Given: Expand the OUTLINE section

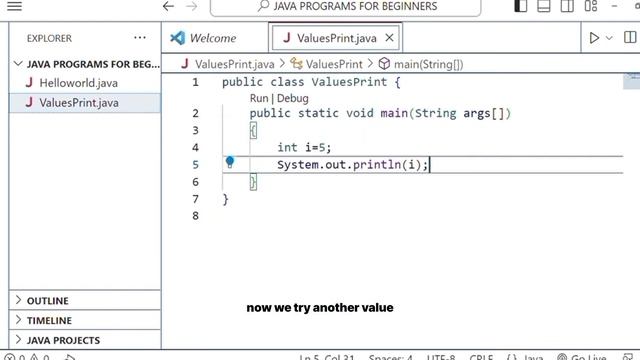Looking at the screenshot, I should [85, 300].
